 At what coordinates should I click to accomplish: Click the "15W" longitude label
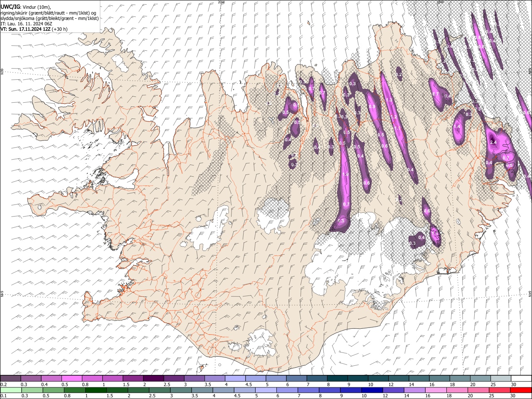click(440, 2)
